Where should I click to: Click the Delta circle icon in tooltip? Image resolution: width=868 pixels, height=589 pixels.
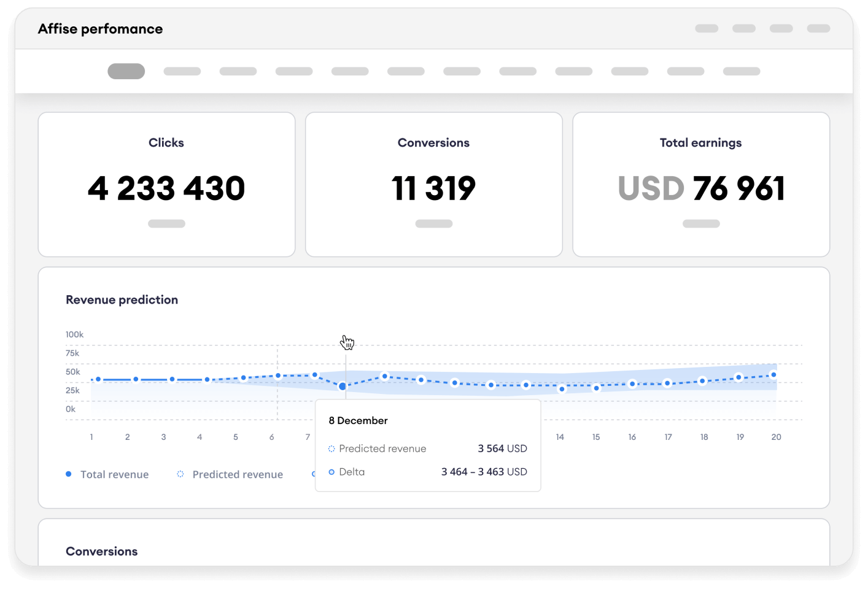point(331,472)
